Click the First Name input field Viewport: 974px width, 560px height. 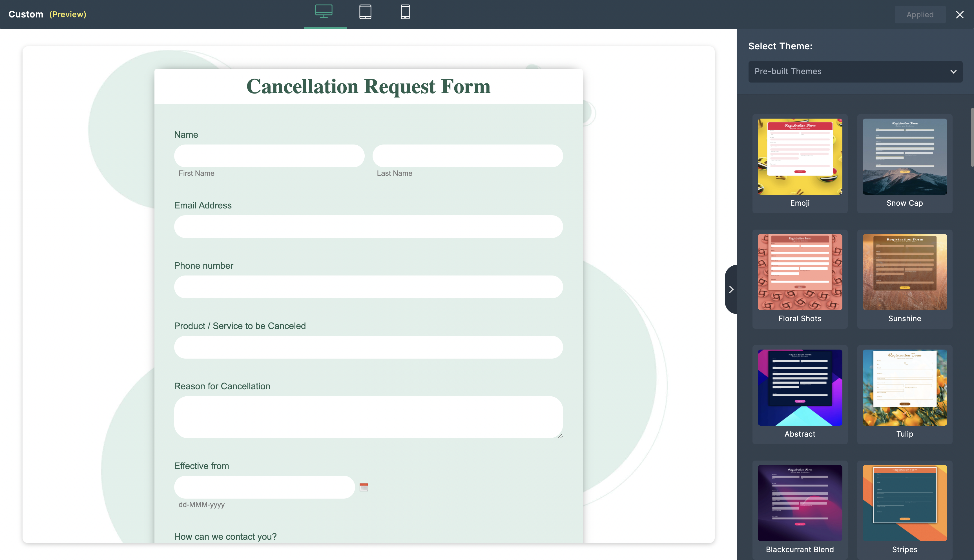coord(269,156)
